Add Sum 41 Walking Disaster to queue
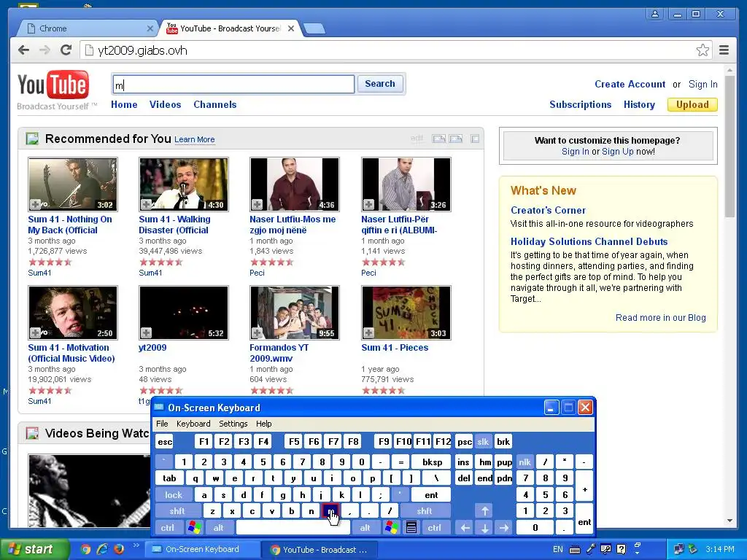The height and width of the screenshot is (560, 747). 146,205
